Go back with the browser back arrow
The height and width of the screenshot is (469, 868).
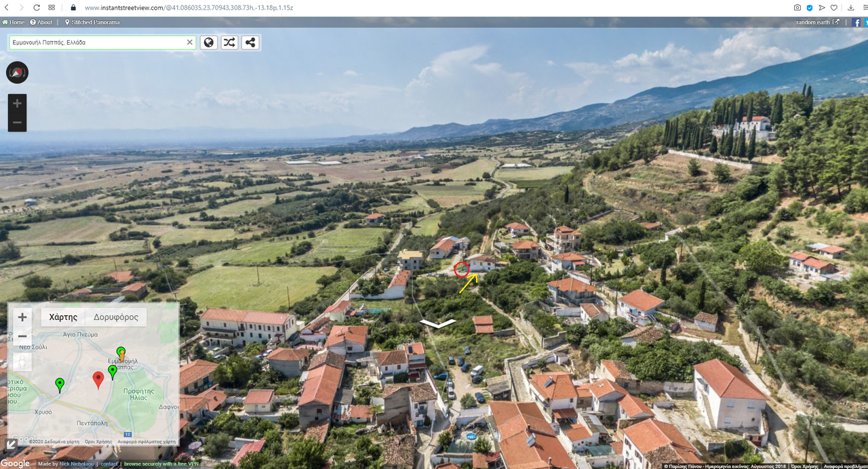[5, 7]
